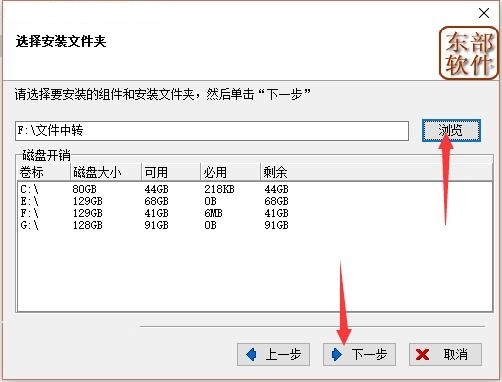Click the install folder path field
Screen dimensions: 502x382
[212, 131]
